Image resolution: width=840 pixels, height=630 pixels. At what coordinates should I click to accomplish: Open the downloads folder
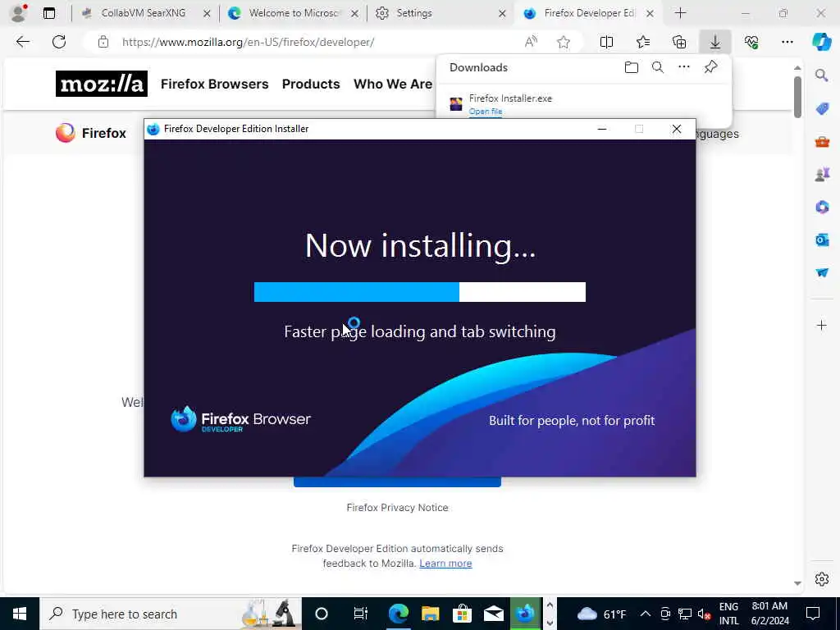tap(632, 67)
